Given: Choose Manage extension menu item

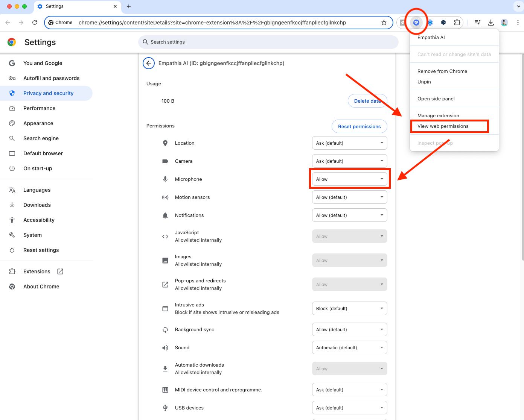Looking at the screenshot, I should tap(454, 116).
